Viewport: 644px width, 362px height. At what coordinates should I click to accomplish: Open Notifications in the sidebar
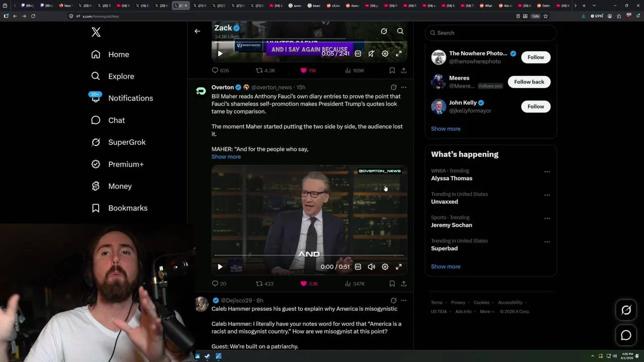click(x=122, y=98)
